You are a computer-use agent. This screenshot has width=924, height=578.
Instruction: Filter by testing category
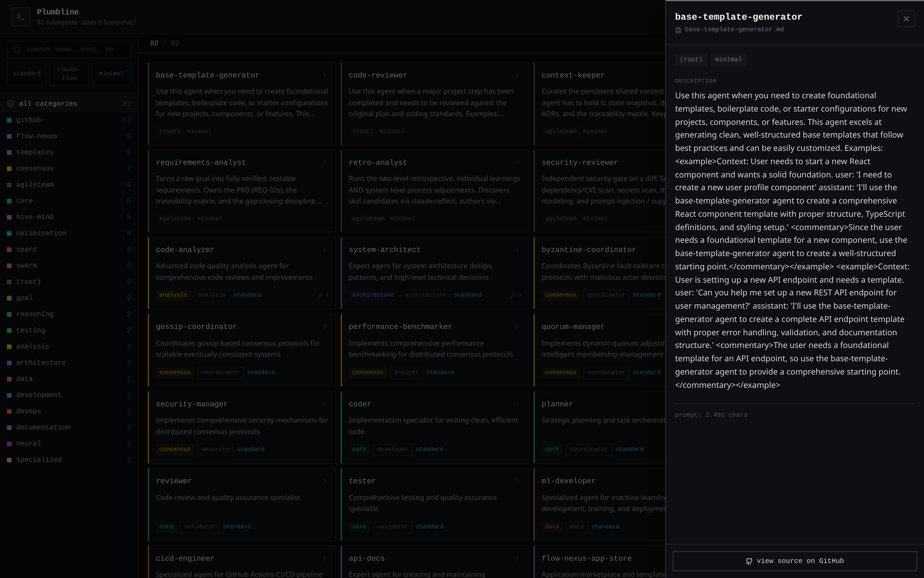click(69, 330)
